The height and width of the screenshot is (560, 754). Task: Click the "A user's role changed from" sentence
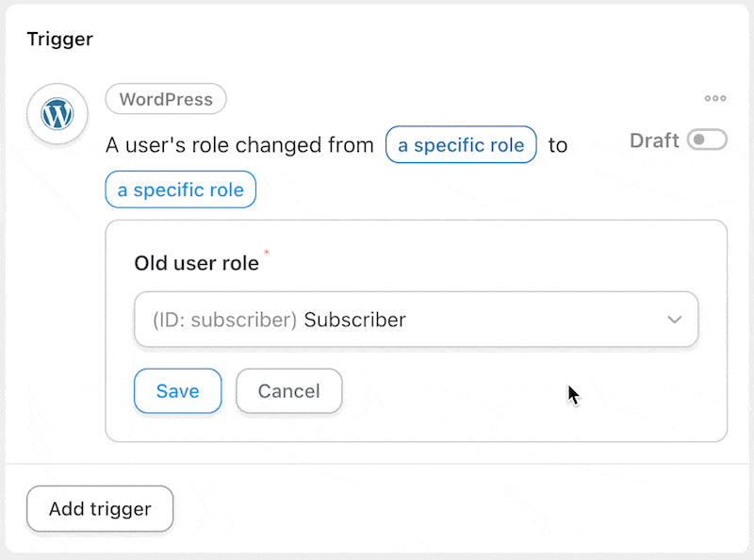coord(239,145)
